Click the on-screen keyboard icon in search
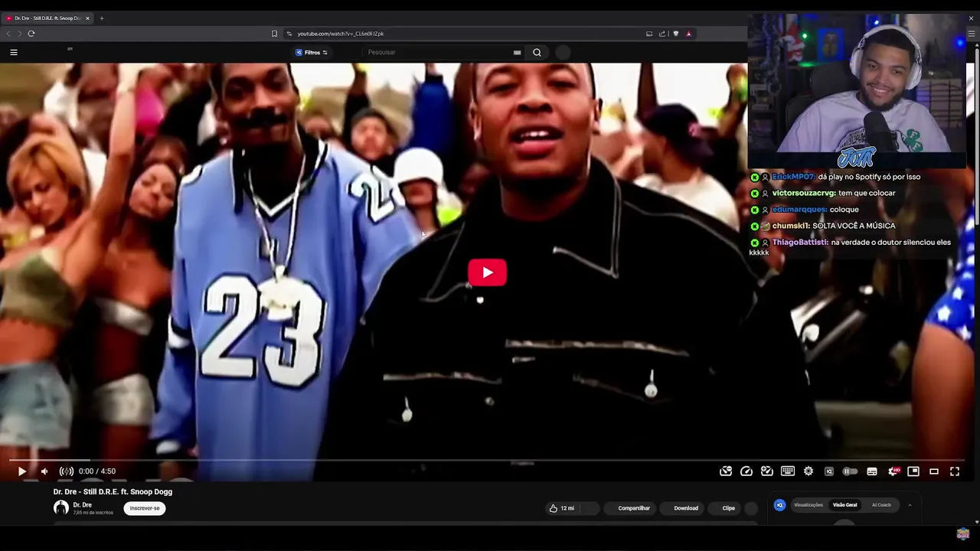 click(517, 52)
